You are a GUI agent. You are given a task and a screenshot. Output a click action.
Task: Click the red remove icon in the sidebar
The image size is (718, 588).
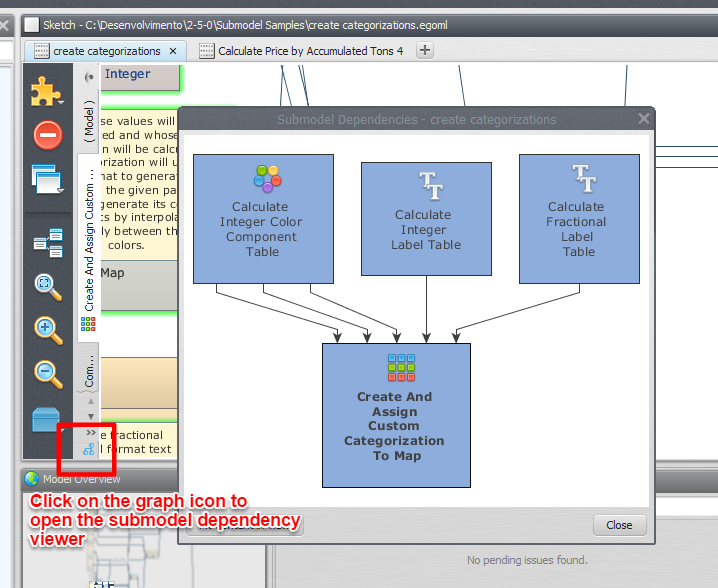(47, 135)
